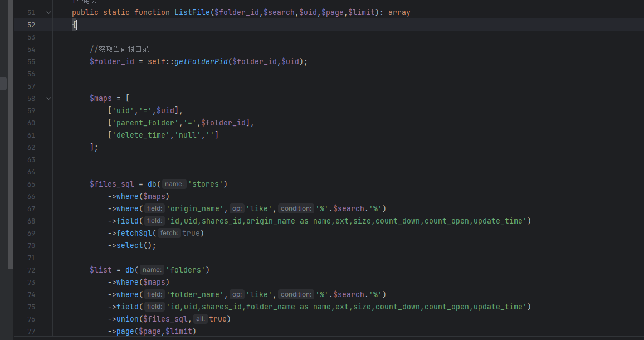Click the db function call on line 72
Image resolution: width=644 pixels, height=340 pixels.
click(130, 270)
